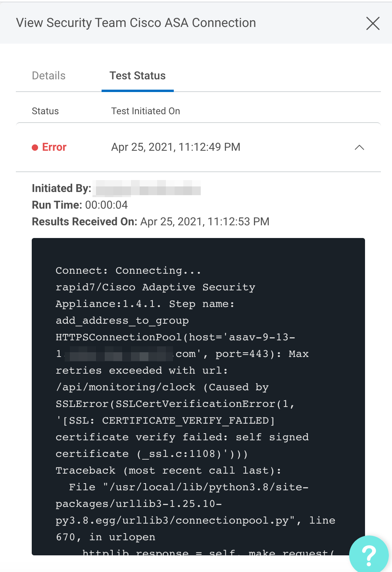
Task: Close the Cisco ASA Connection dialog
Action: (373, 23)
